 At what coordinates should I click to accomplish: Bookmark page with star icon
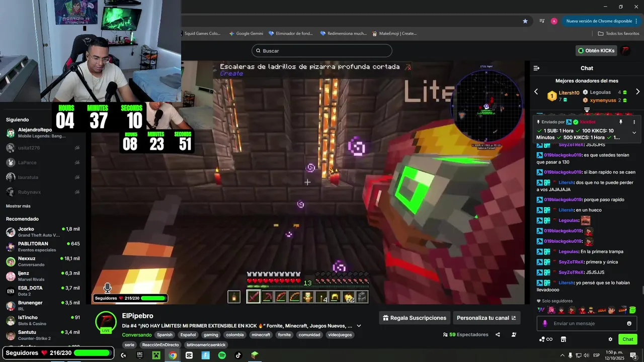525,21
